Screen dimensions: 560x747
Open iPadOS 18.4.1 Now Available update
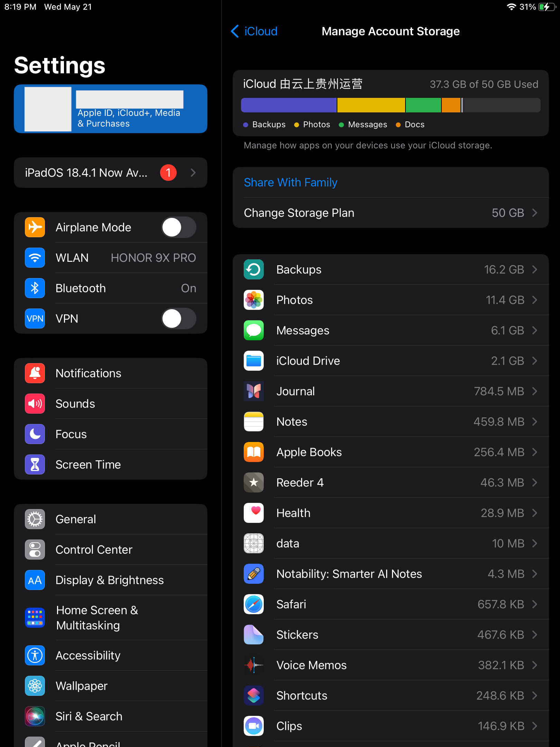(x=111, y=173)
